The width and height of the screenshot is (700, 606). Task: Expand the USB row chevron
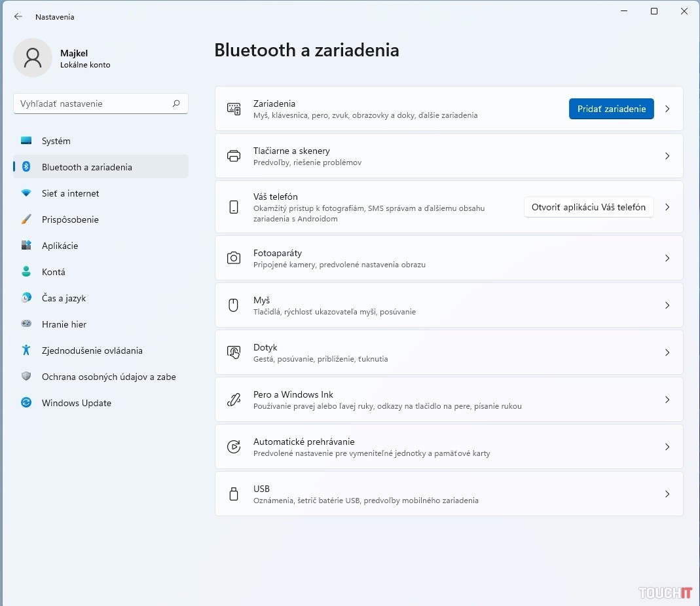click(667, 494)
